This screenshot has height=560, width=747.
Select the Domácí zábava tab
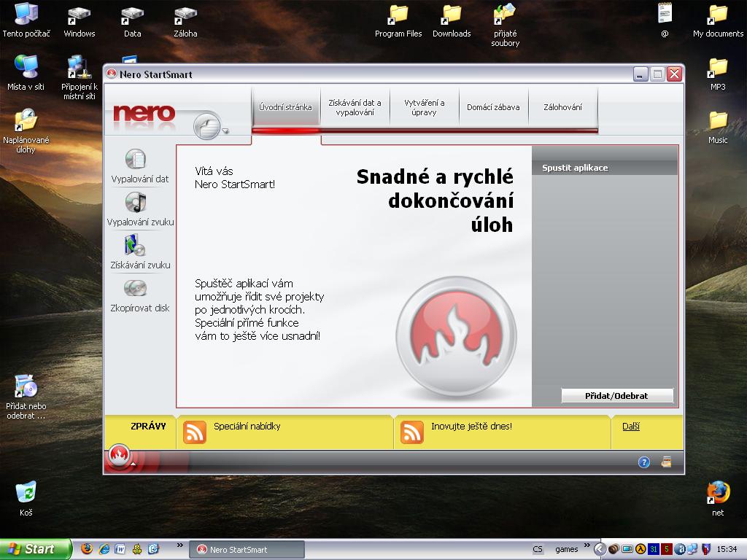click(493, 107)
